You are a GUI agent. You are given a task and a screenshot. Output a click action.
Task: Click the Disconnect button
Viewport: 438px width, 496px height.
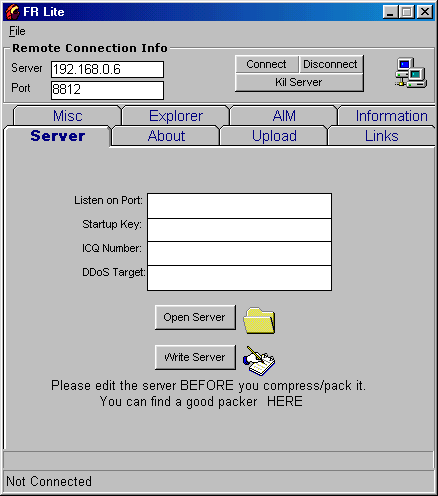click(330, 64)
